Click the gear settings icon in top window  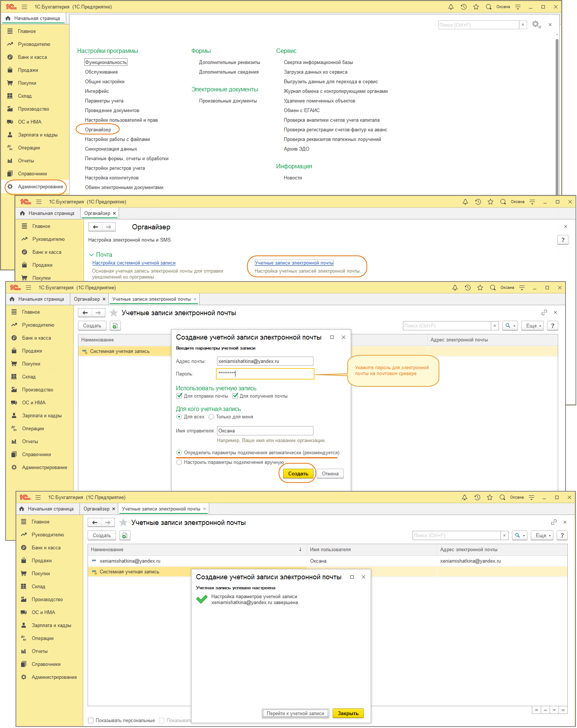(x=536, y=25)
